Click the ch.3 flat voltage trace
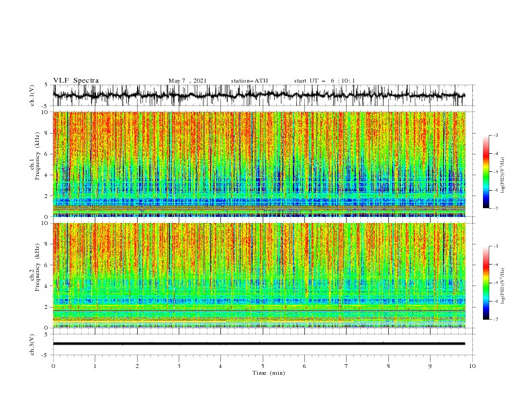 click(259, 344)
